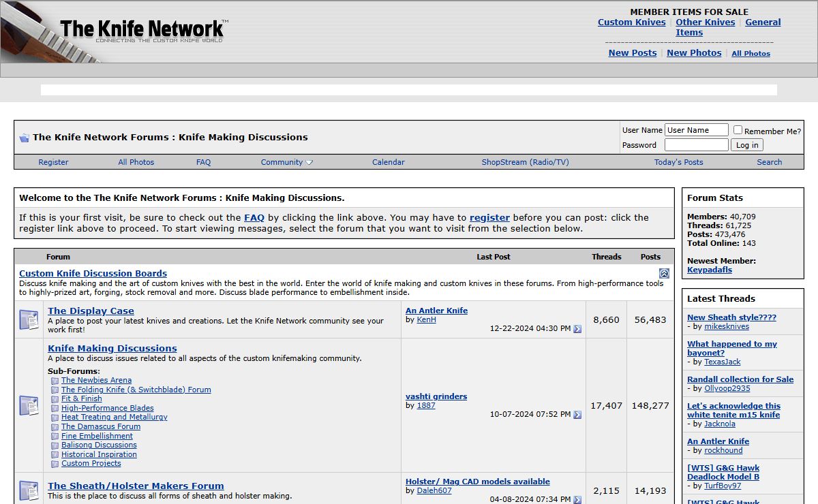Click the Log in button
This screenshot has height=504, width=818.
pos(747,145)
